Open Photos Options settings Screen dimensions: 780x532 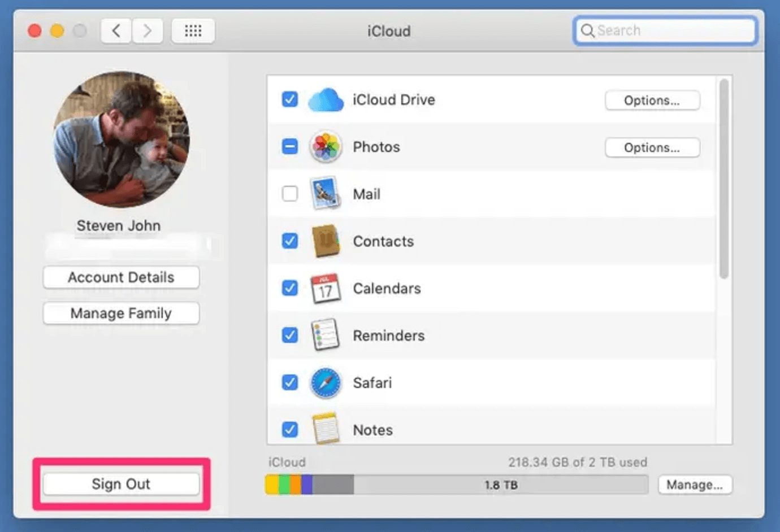(652, 147)
